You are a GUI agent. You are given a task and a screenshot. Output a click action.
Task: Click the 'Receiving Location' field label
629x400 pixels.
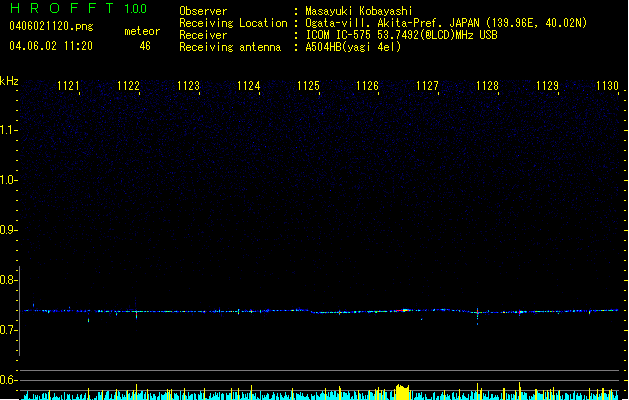click(233, 23)
